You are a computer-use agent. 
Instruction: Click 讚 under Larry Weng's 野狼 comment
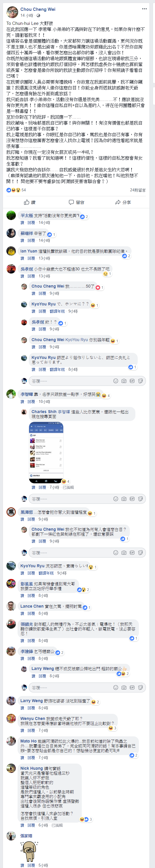tap(22, 708)
